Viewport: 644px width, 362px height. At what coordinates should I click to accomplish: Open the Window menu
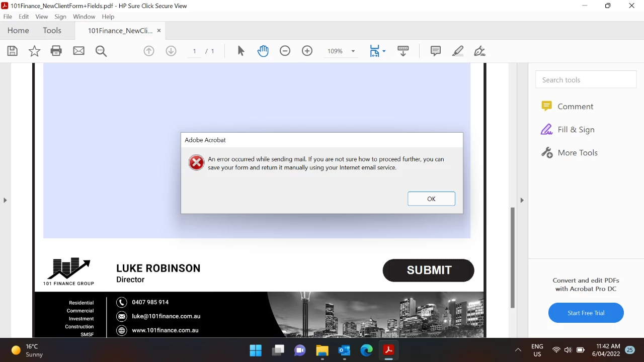[84, 17]
